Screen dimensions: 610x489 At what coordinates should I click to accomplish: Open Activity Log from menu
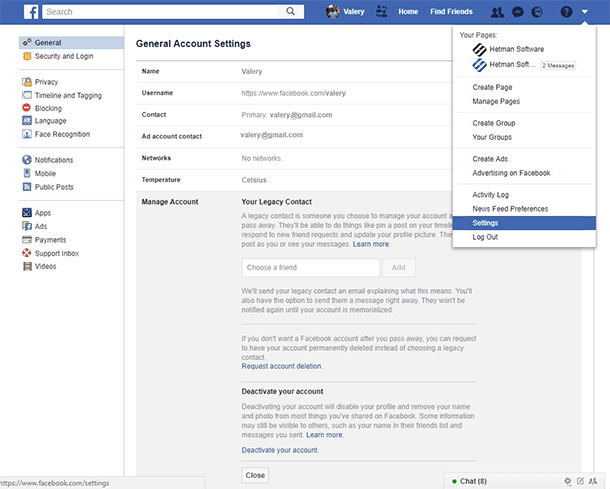(490, 195)
